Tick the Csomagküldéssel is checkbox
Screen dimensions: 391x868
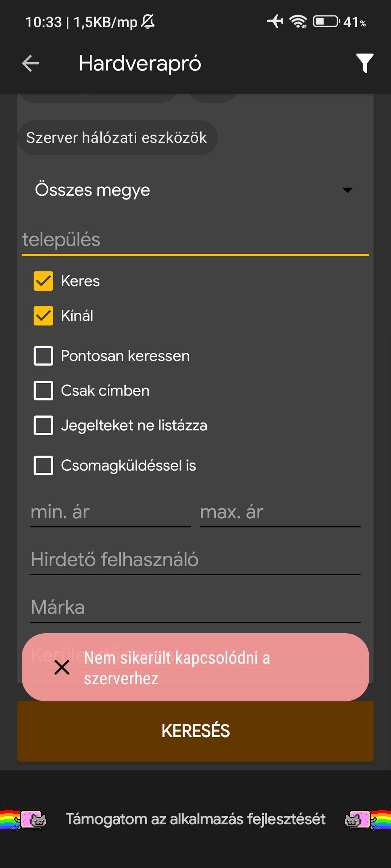(44, 465)
